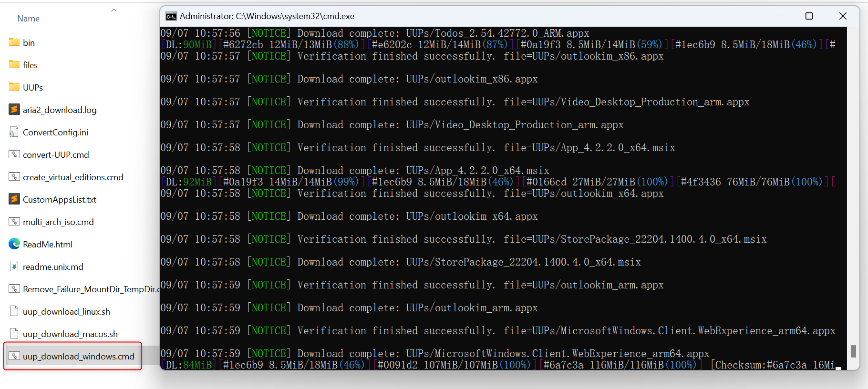Click the aria2_download.log file icon
The image size is (868, 389).
coord(14,110)
